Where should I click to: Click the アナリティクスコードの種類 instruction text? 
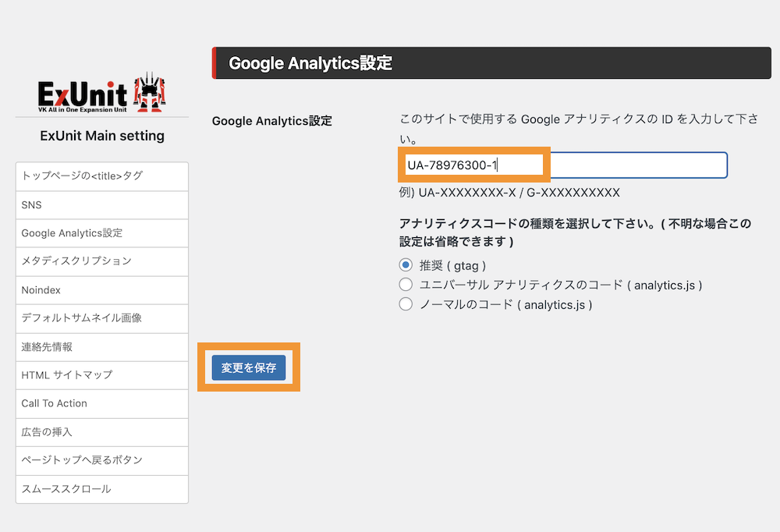[575, 232]
